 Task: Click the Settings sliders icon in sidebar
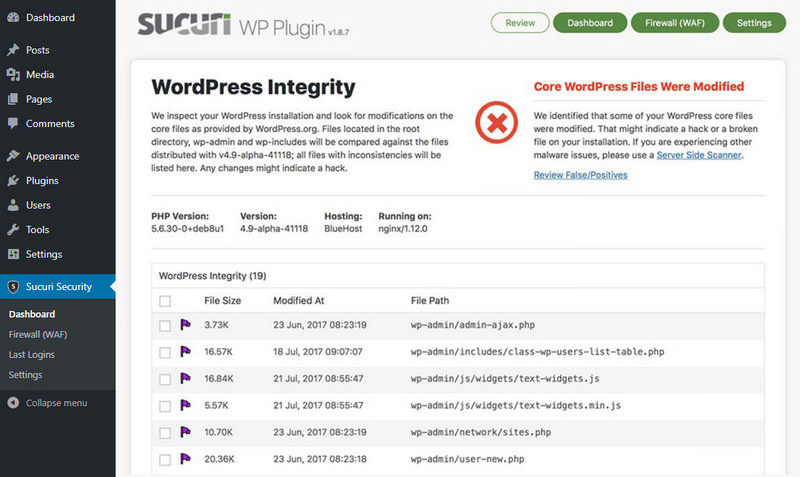13,254
